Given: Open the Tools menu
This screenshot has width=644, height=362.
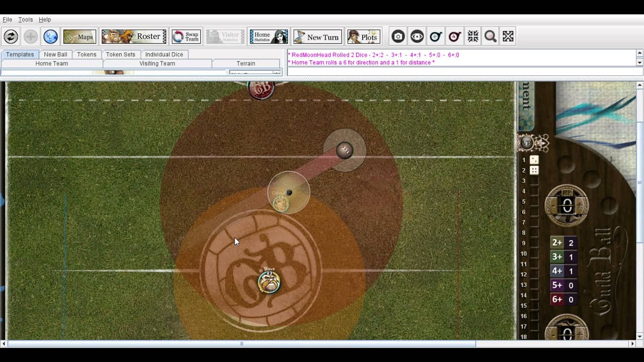Looking at the screenshot, I should click(26, 20).
